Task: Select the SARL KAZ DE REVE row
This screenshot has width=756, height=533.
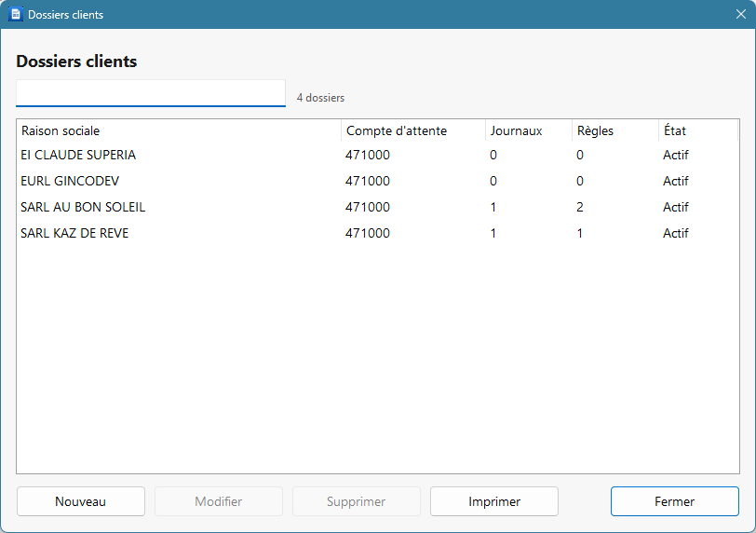Action: pyautogui.click(x=377, y=233)
